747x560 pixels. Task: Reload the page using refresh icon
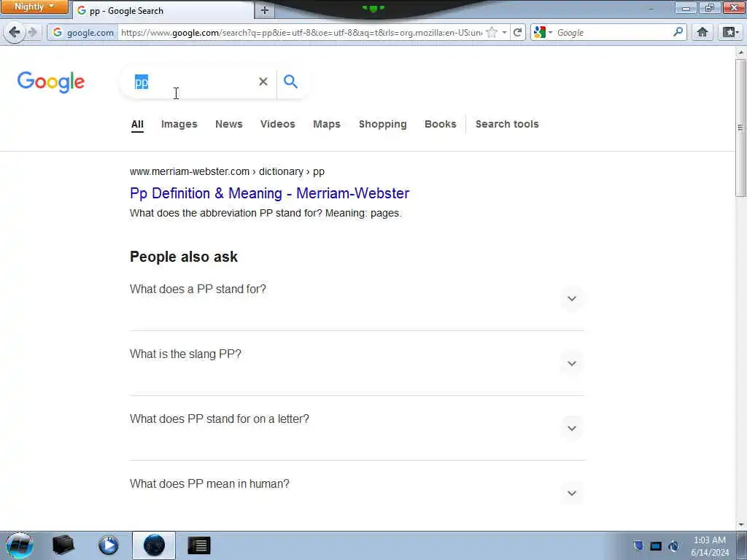click(517, 32)
